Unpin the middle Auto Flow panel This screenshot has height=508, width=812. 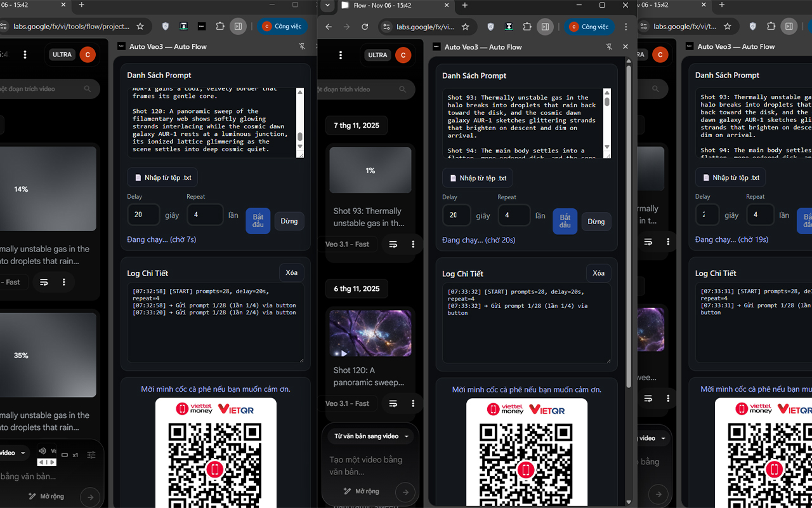click(x=610, y=46)
